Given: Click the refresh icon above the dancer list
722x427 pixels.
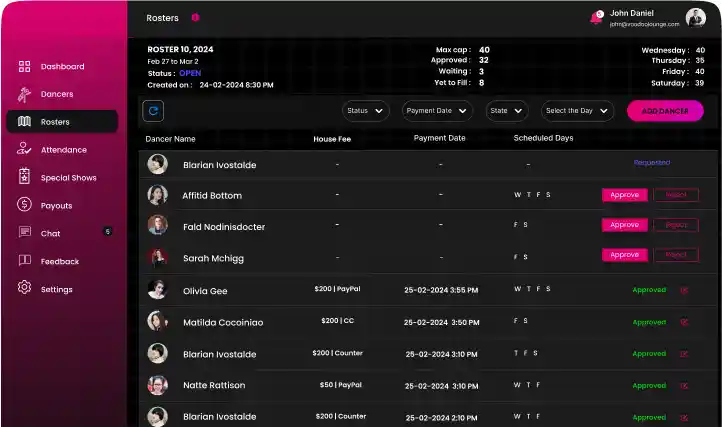Looking at the screenshot, I should [155, 111].
